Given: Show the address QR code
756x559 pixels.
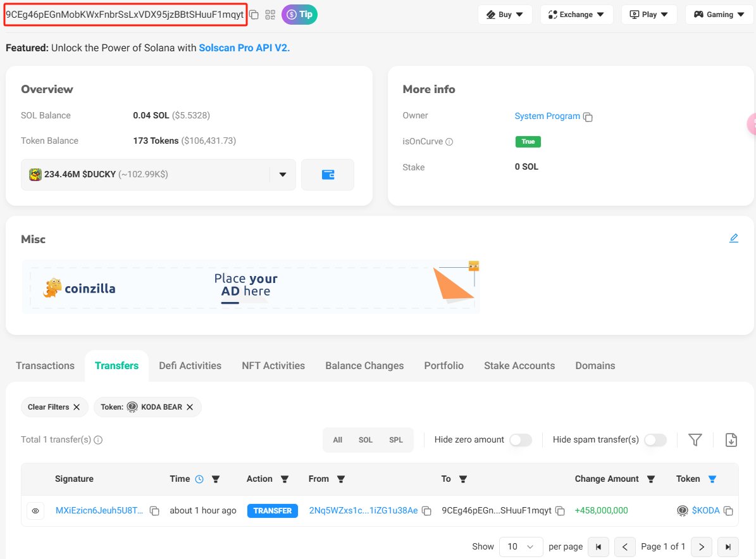Looking at the screenshot, I should (x=270, y=15).
